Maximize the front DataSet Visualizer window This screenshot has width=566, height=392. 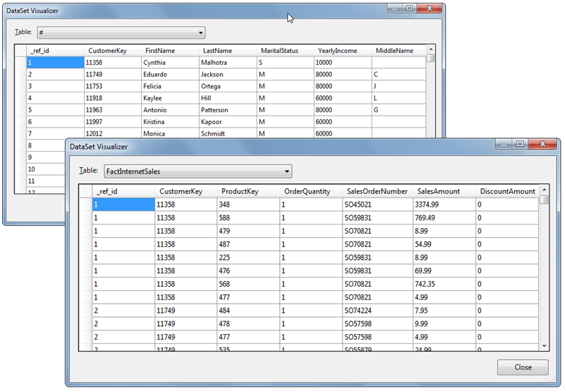(520, 144)
